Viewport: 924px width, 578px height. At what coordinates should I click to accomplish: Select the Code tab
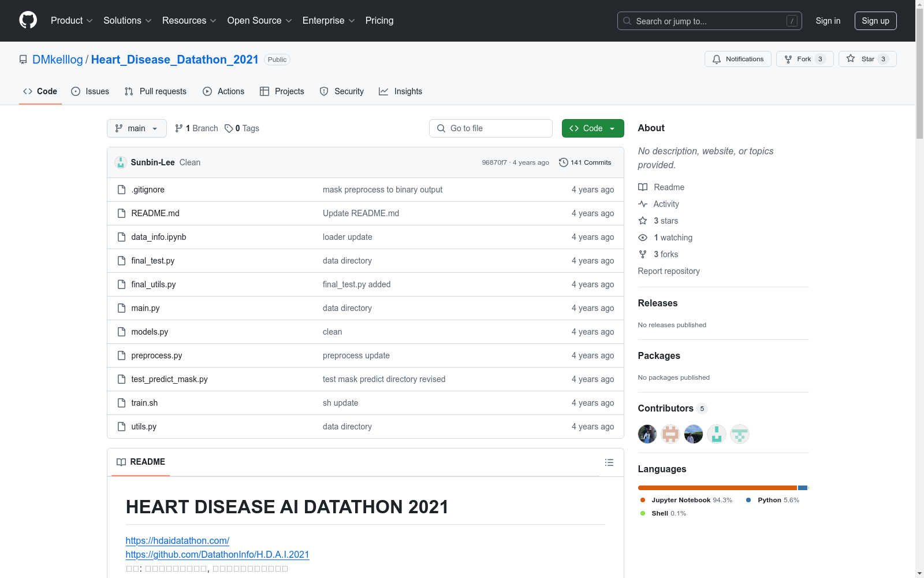click(40, 91)
